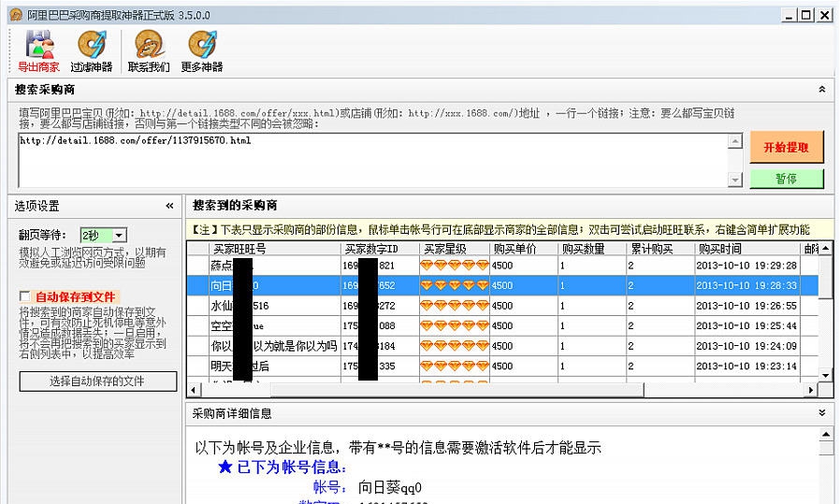
Task: Open the 翻页等待 2秒 dropdown
Action: 104,235
